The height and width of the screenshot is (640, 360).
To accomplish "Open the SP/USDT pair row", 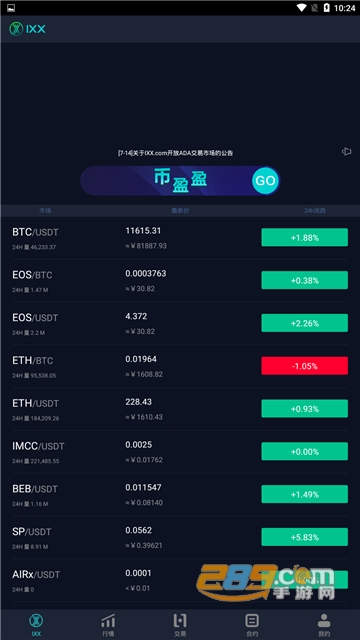I will click(180, 537).
